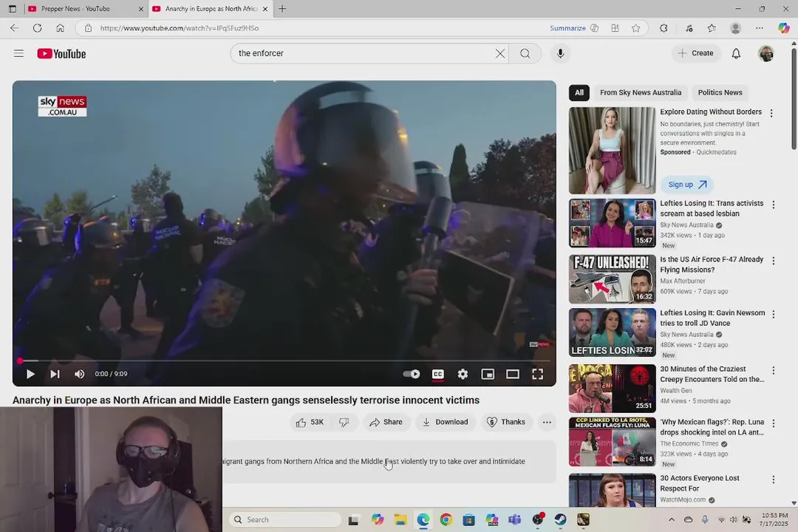Open the Copilot sidebar icon
The image size is (798, 532).
coord(784,28)
